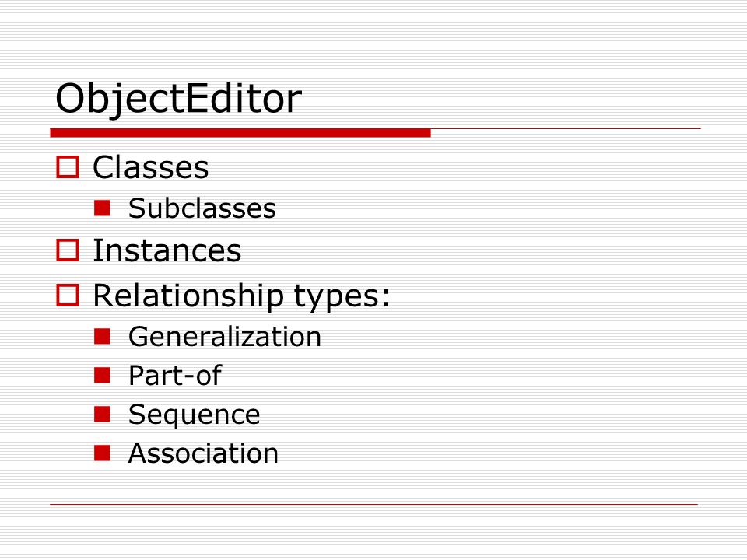Select the Generalization list item
747x560 pixels.
coord(225,337)
